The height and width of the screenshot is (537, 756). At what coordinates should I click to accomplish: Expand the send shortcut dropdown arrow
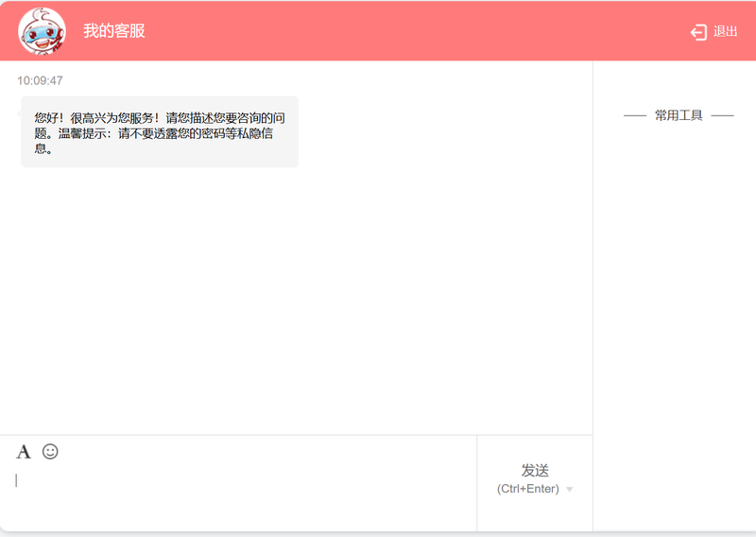point(570,489)
